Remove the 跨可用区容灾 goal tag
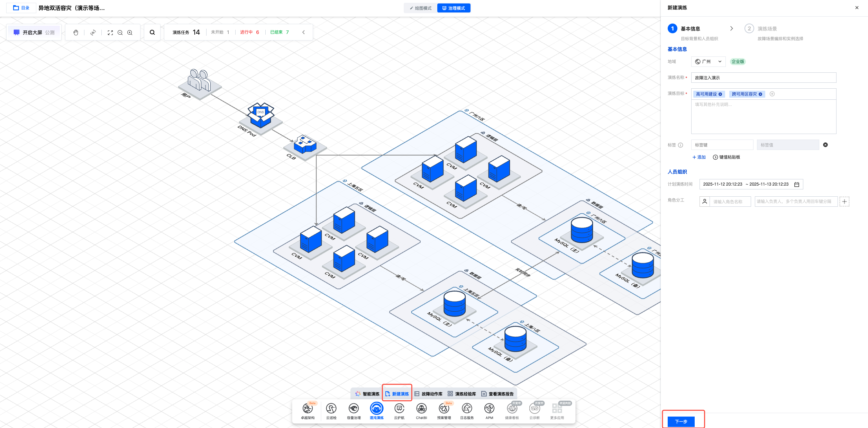The height and width of the screenshot is (428, 868). pyautogui.click(x=760, y=94)
